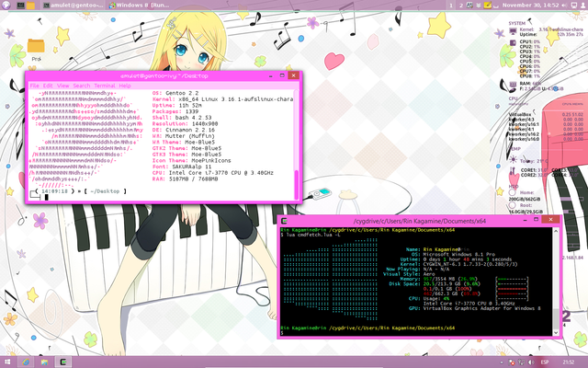The height and width of the screenshot is (368, 588).
Task: Click the Gentoo terminal vertical scrollbar
Action: click(x=297, y=144)
